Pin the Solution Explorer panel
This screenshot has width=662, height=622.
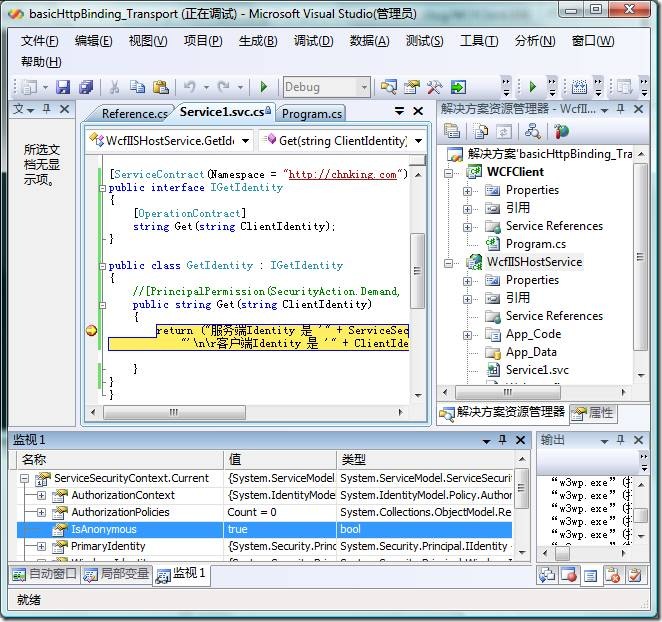(x=620, y=109)
